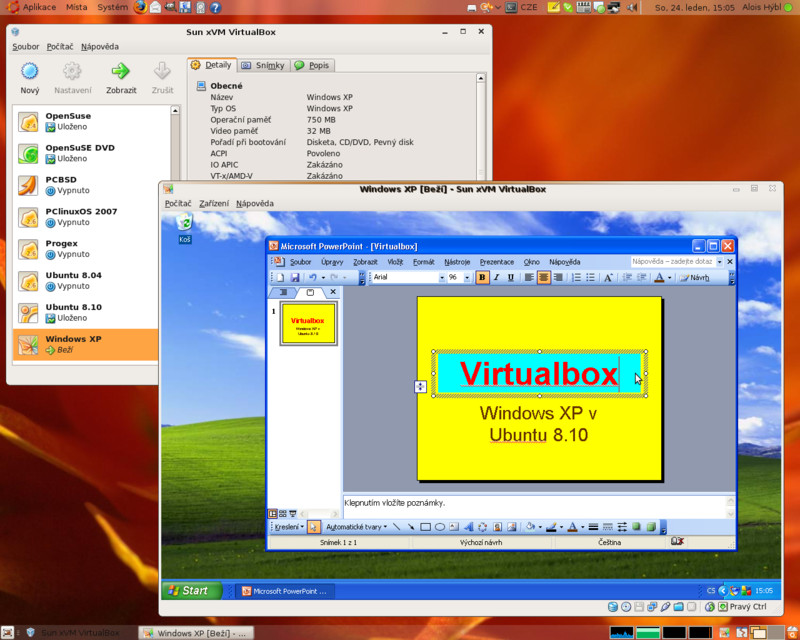Toggle Italic formatting in PowerPoint
The image size is (800, 640).
point(496,277)
